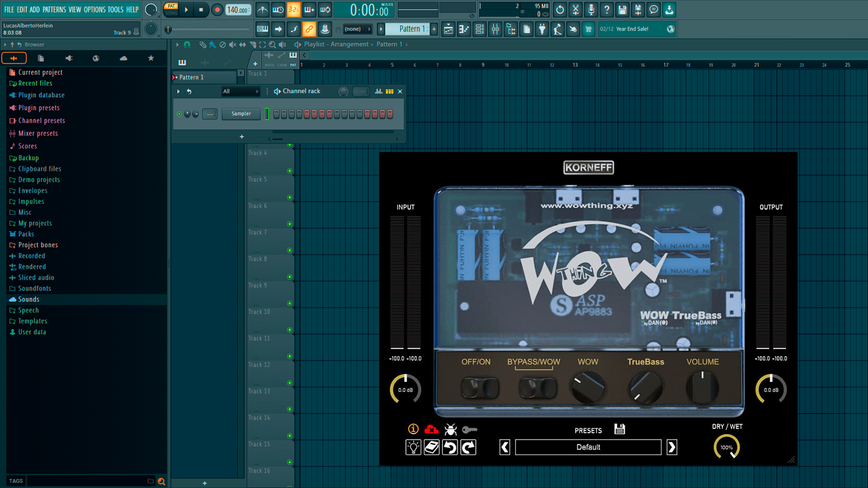Open the TOOLS menu
868x488 pixels.
(x=116, y=10)
